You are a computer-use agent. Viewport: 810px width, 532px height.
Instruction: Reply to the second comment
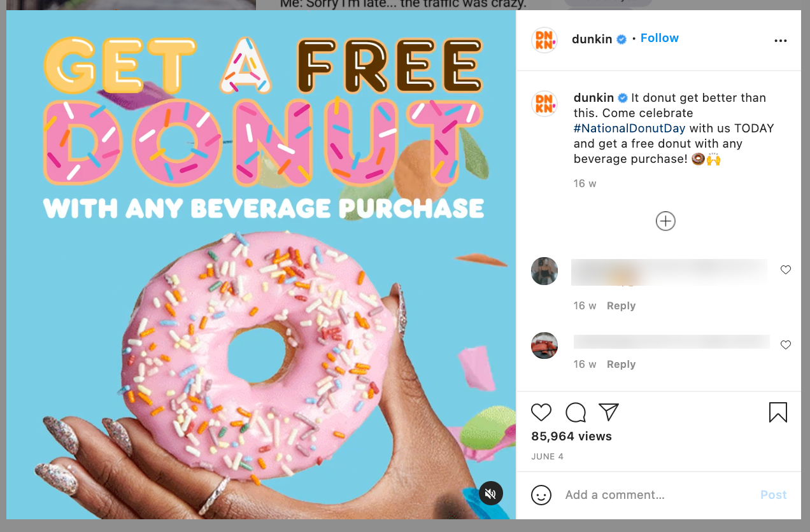click(x=621, y=365)
